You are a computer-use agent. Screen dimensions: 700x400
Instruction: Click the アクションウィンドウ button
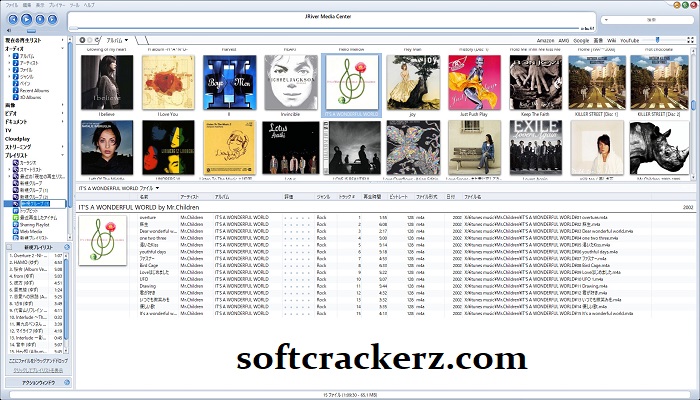38,383
